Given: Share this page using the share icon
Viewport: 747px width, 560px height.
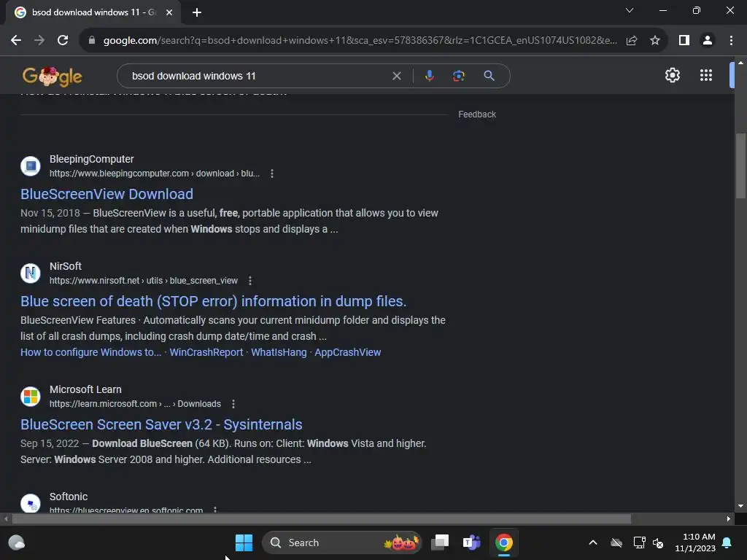Looking at the screenshot, I should 632,41.
